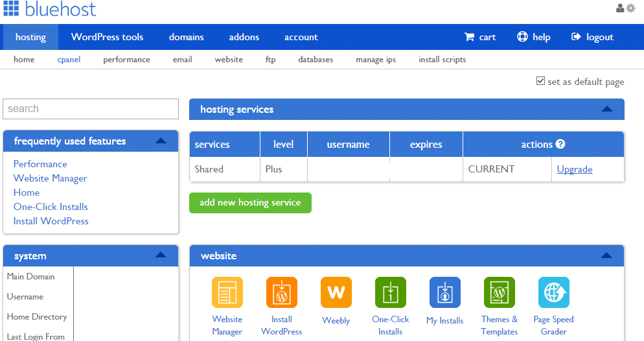This screenshot has height=341, width=644.
Task: Collapse the website panel
Action: tap(606, 255)
